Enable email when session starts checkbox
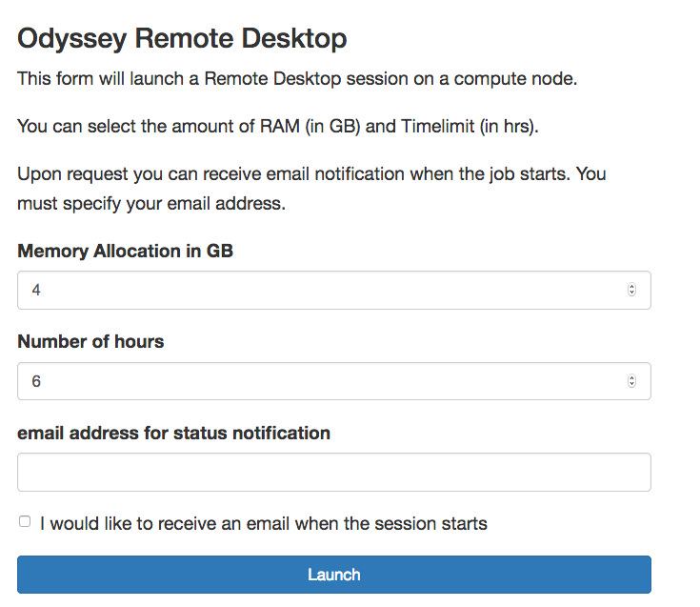 pos(25,521)
